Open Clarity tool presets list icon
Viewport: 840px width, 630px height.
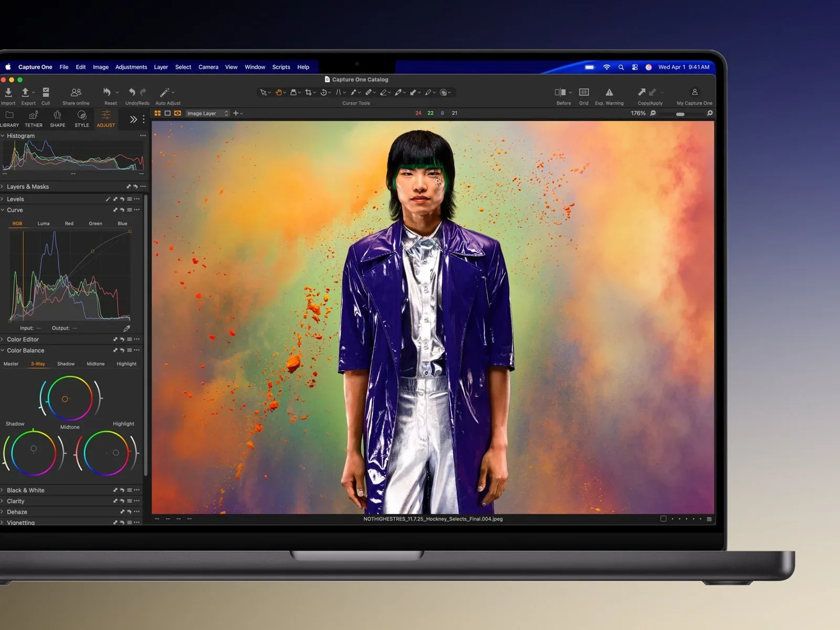coord(129,501)
